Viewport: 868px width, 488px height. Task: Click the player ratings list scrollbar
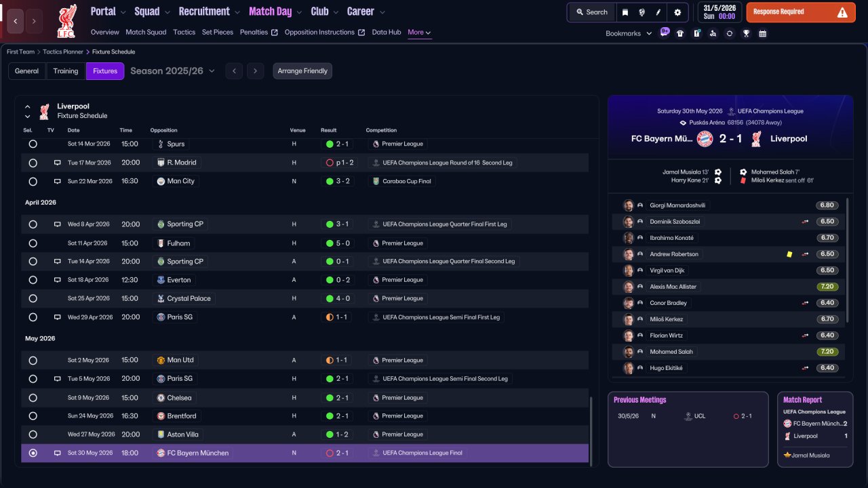click(848, 260)
